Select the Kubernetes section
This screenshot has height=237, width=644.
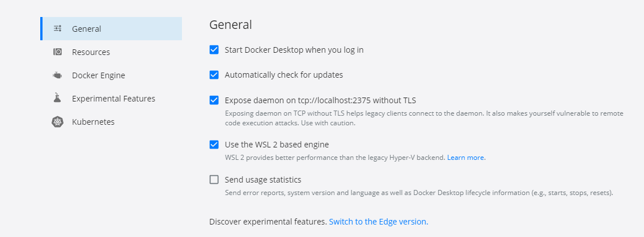[x=111, y=122]
